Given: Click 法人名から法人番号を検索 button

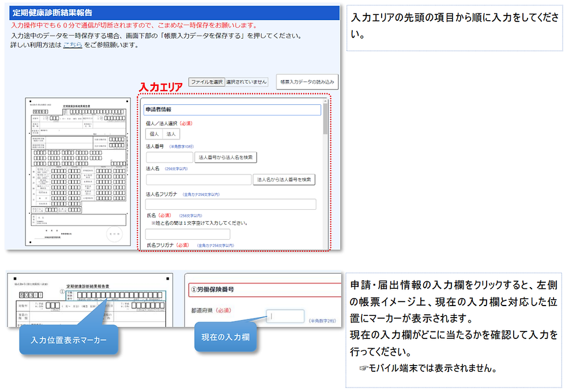Looking at the screenshot, I should pyautogui.click(x=284, y=179).
